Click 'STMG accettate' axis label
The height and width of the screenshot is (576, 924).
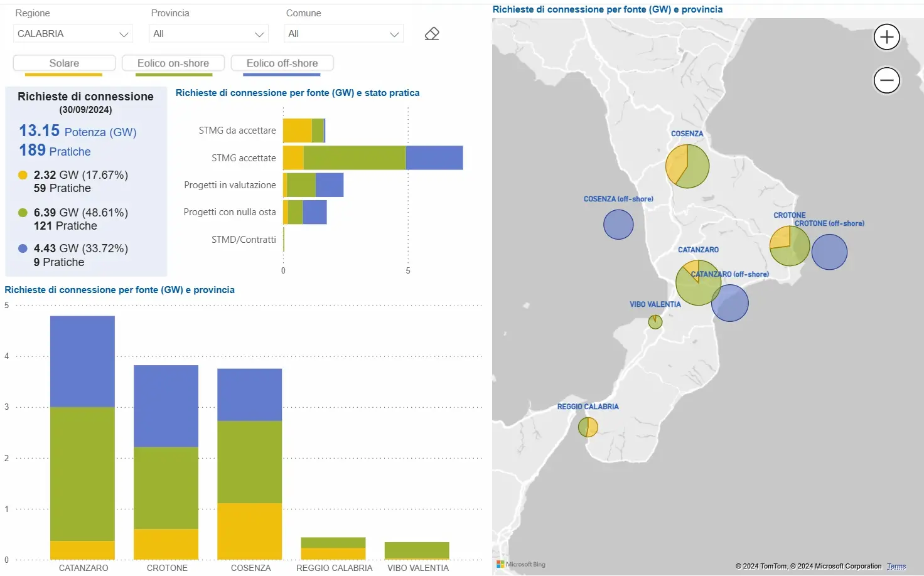244,158
